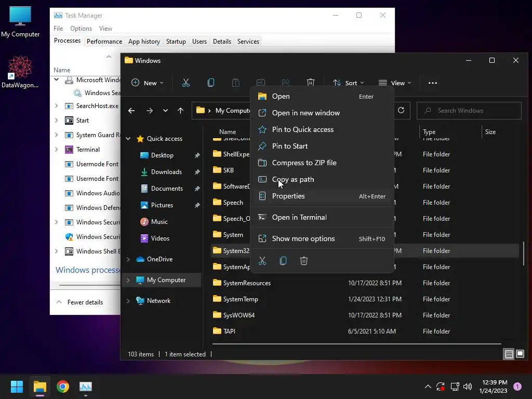Go forward with the right arrow button
532x399 pixels.
(x=149, y=111)
